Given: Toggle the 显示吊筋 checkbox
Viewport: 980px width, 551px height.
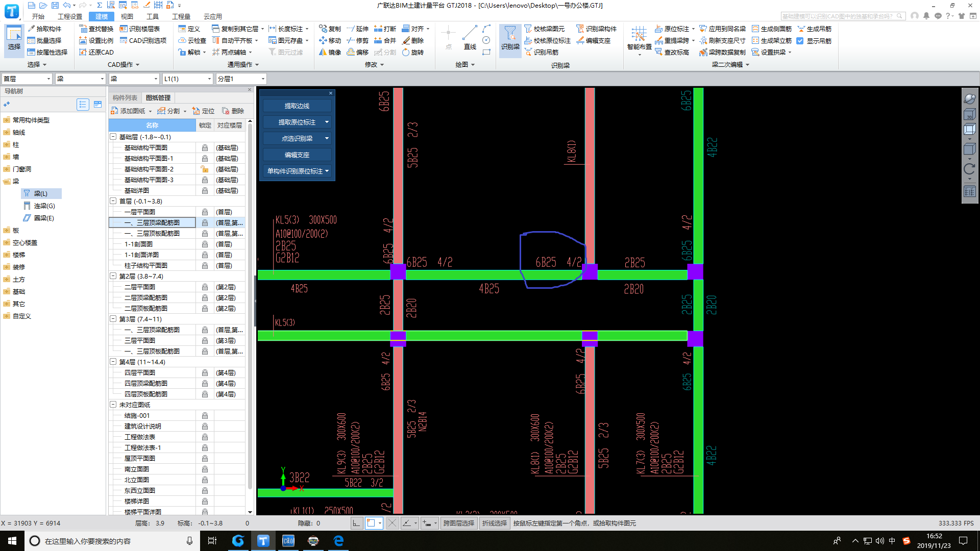Looking at the screenshot, I should pyautogui.click(x=800, y=41).
